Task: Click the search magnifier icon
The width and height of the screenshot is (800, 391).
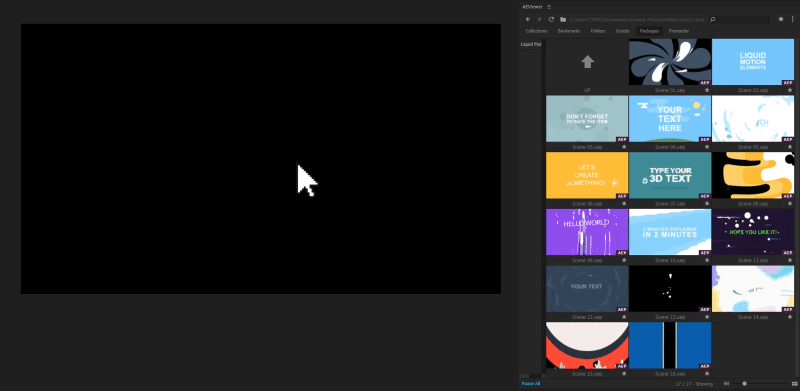Action: 713,19
